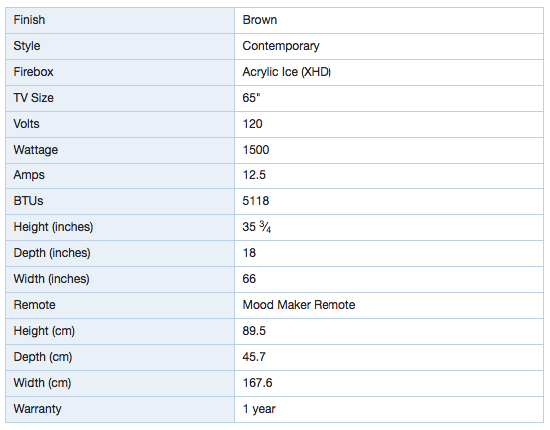Screen dimensions: 550x430
Task: Select the 'Mood Maker Remote' value
Action: (x=299, y=305)
